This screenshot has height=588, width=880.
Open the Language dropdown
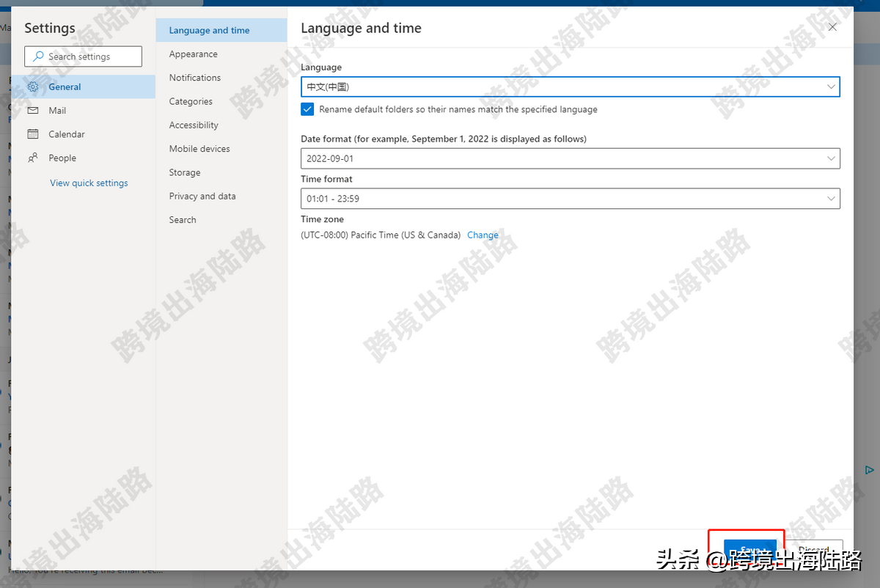(x=571, y=87)
